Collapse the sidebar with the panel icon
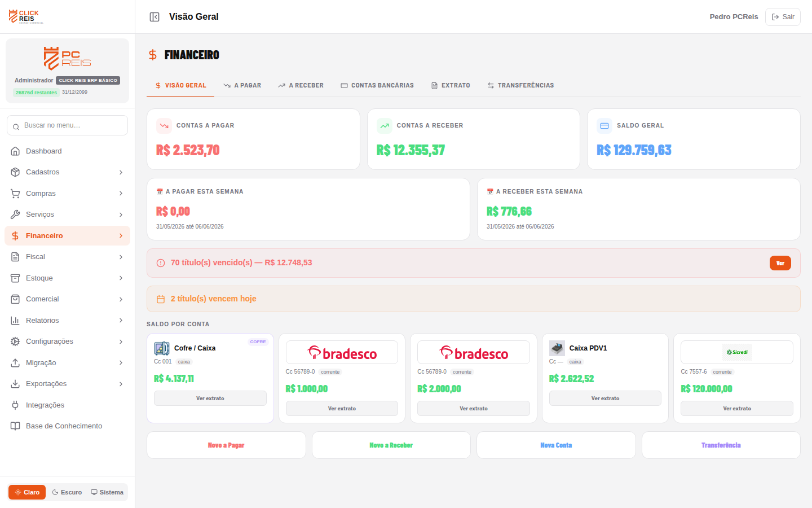The width and height of the screenshot is (812, 508). (155, 17)
